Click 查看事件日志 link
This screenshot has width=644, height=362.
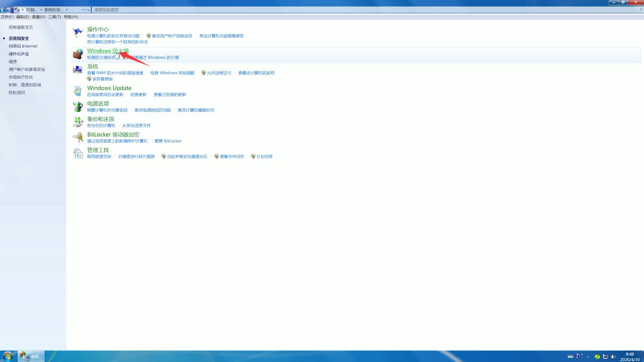(232, 157)
